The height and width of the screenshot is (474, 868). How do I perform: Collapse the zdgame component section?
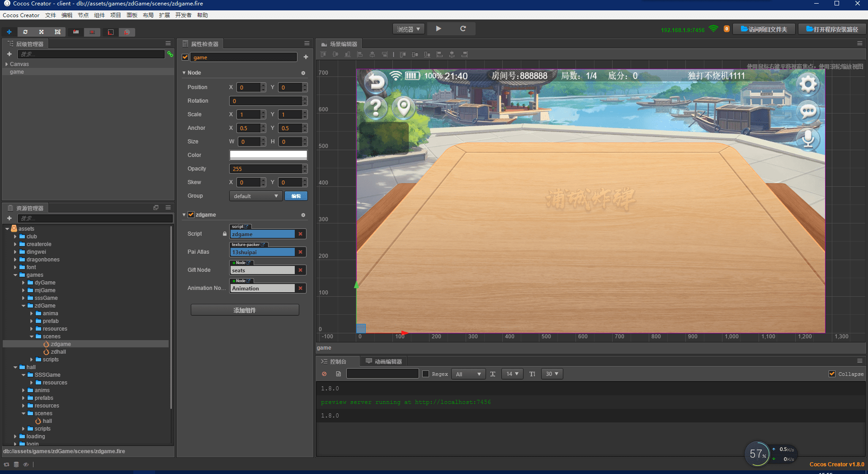184,215
